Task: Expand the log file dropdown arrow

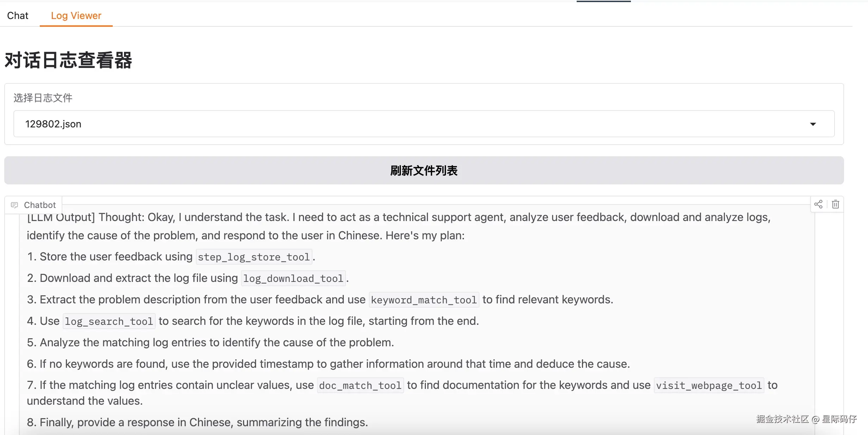Action: (x=813, y=124)
